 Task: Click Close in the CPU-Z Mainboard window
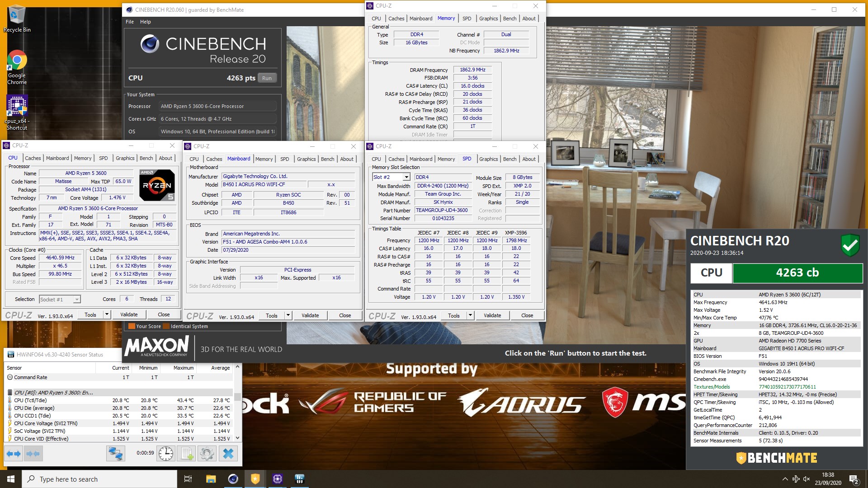345,315
